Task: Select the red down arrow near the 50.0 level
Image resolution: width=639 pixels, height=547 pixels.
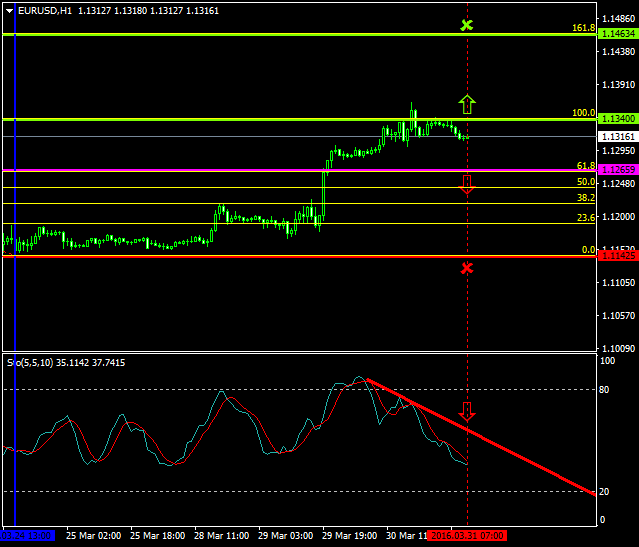Action: [466, 183]
